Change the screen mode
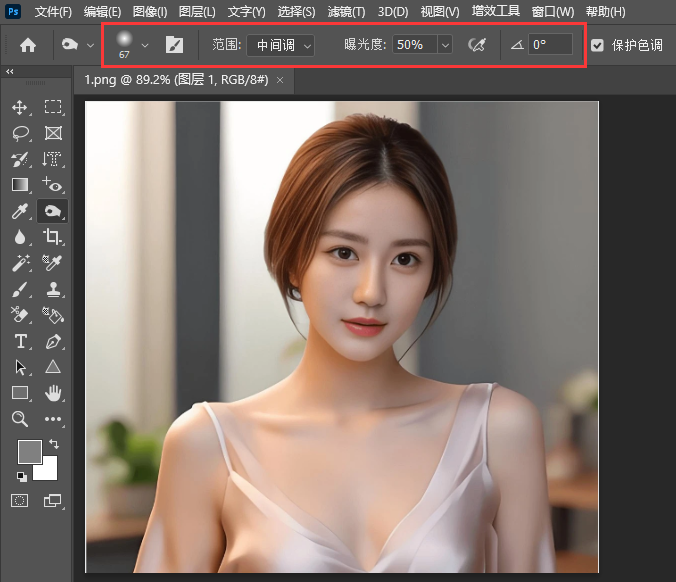Image resolution: width=676 pixels, height=582 pixels. (53, 501)
